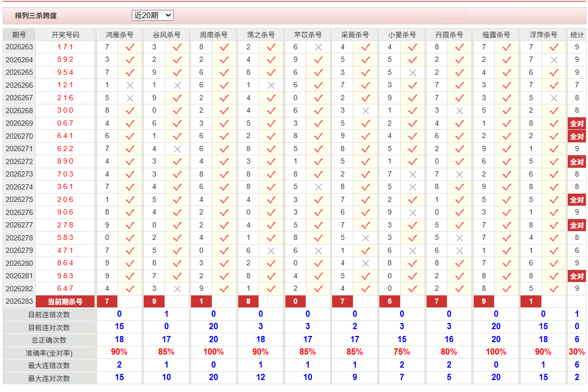Click the 全对 badge in row 2026275
The height and width of the screenshot is (392, 588).
click(577, 200)
